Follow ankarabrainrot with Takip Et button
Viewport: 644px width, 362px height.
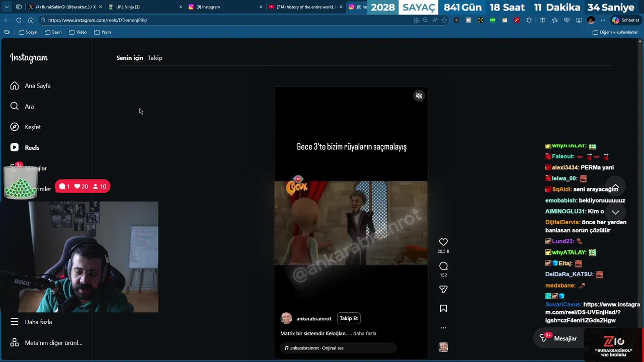pyautogui.click(x=349, y=318)
